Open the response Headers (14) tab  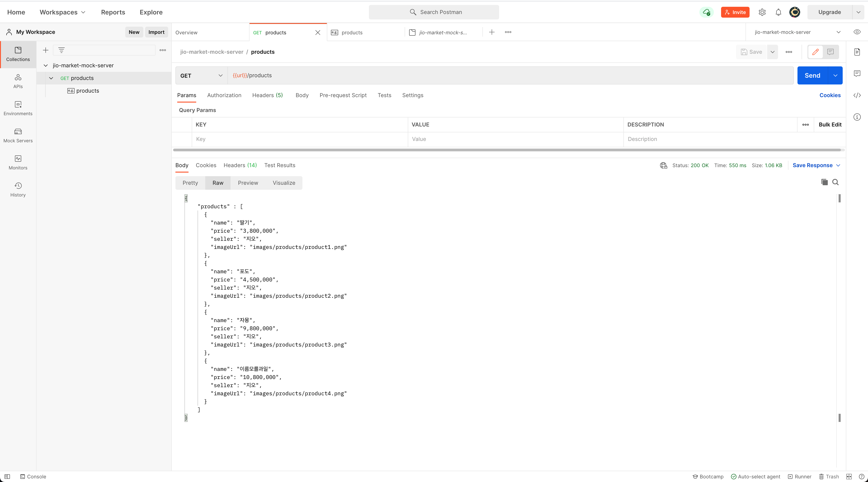(x=240, y=165)
